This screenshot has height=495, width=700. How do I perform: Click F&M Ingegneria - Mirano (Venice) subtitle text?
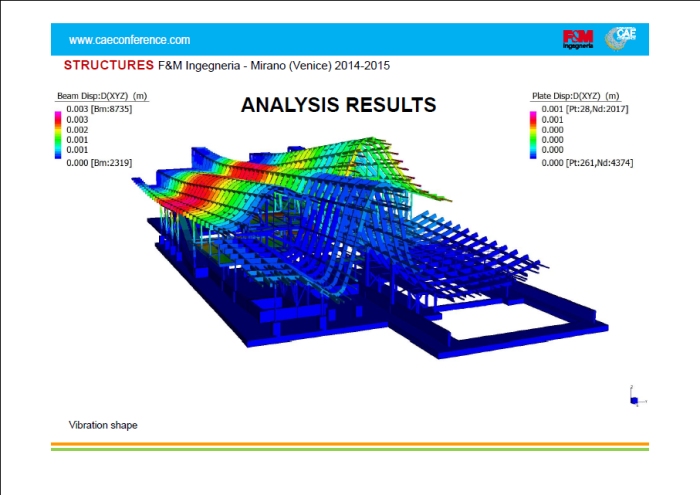273,65
